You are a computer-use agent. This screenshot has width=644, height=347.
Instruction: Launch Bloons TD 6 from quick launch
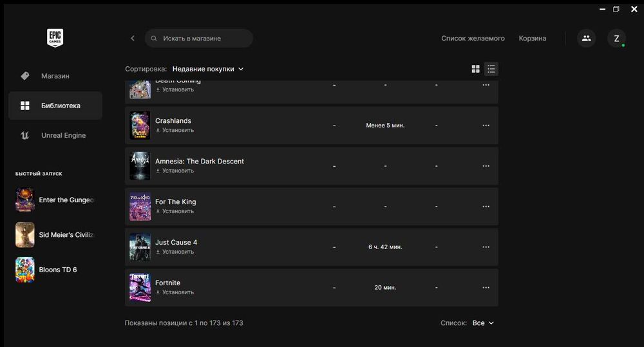click(x=57, y=270)
